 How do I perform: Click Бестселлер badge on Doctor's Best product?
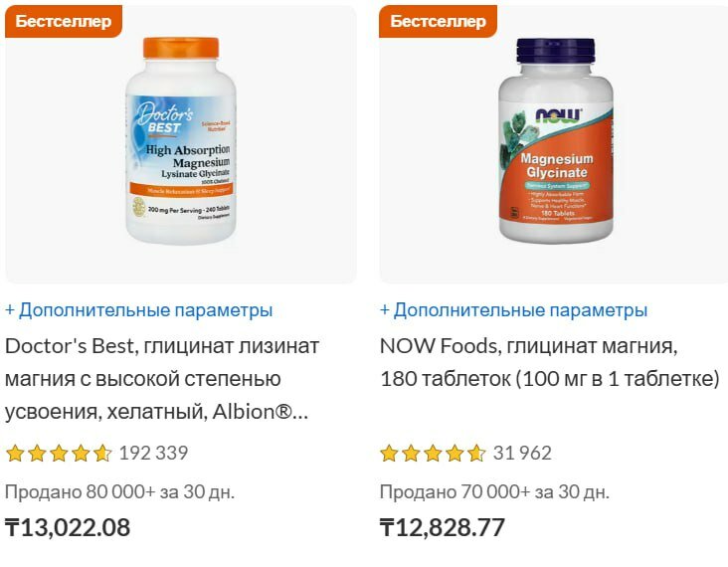[x=64, y=21]
